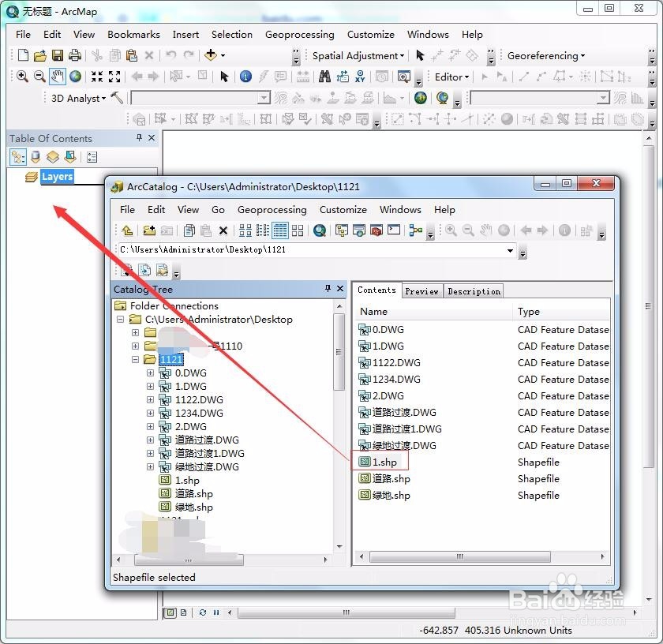Screen dimensions: 663x644
Task: Select the Zoom Out tool in ArcMap
Action: pos(39,77)
